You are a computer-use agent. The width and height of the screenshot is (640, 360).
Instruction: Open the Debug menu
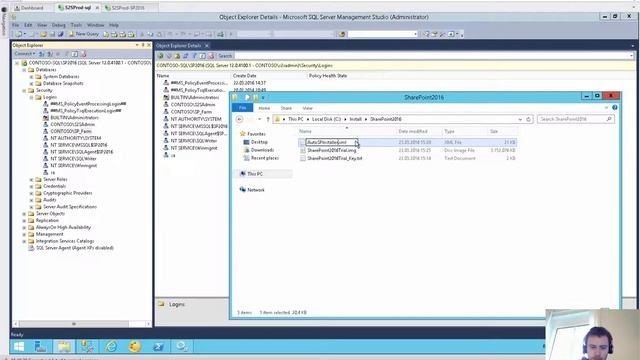(59, 25)
